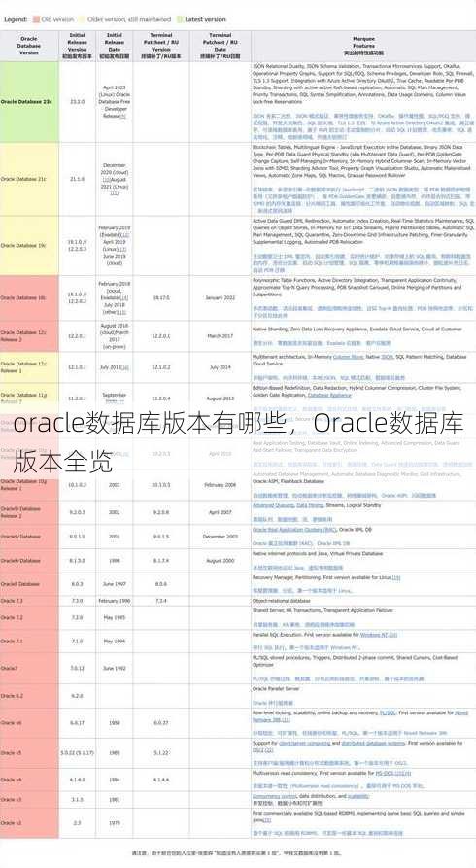
Task: Select the 'Initial Release Date' column header
Action: point(114,46)
